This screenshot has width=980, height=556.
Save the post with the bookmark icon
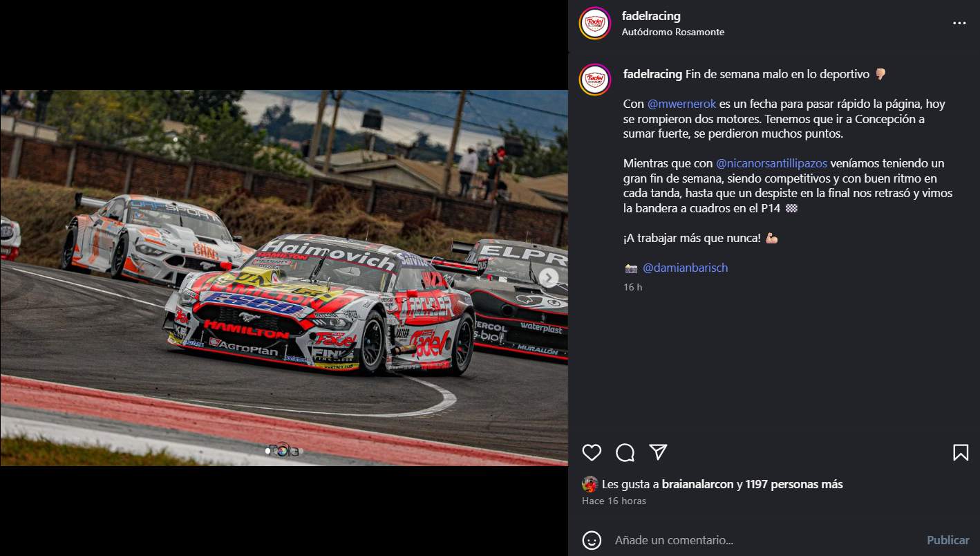point(961,452)
